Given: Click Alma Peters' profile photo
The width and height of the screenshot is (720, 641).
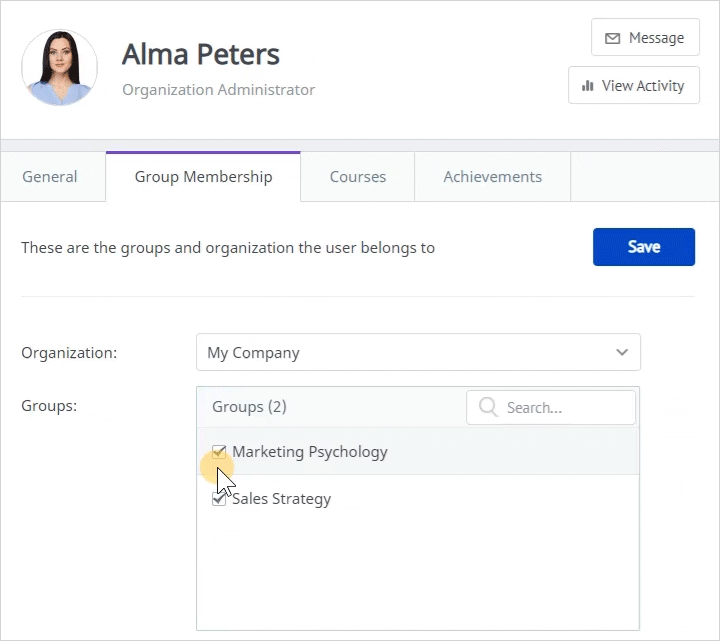Looking at the screenshot, I should pyautogui.click(x=59, y=67).
